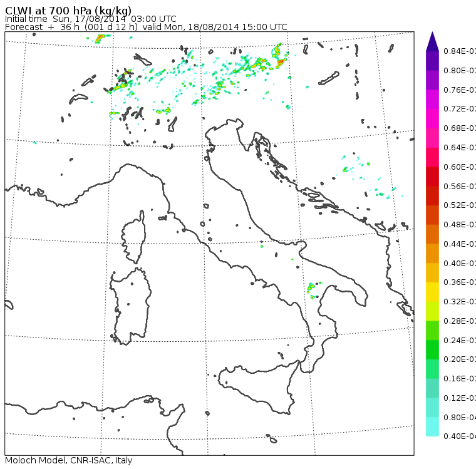476x469 pixels.
Task: Select the dark purple arrow cap atop the colorbar
Action: pyautogui.click(x=432, y=41)
